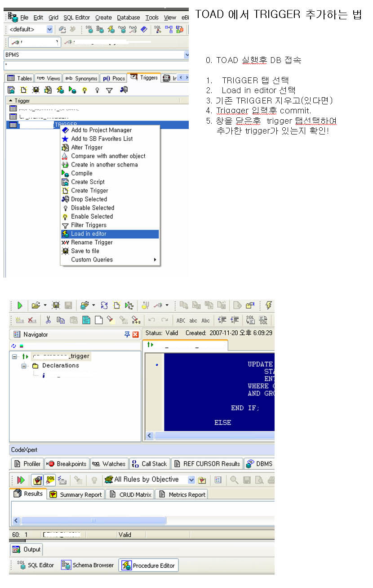This screenshot has width=373, height=588.
Task: Choose Add to Project Manager
Action: point(110,130)
